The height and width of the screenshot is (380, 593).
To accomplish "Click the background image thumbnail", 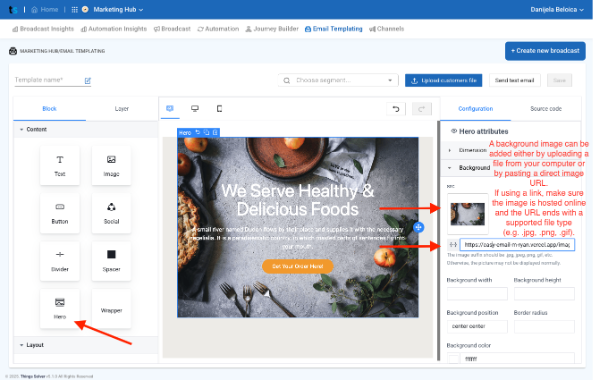I will point(468,214).
